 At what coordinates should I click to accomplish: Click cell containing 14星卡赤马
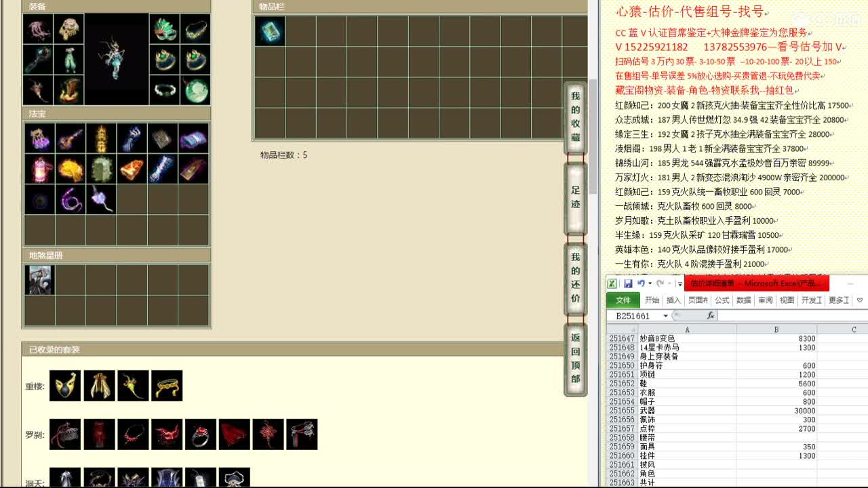pos(686,348)
